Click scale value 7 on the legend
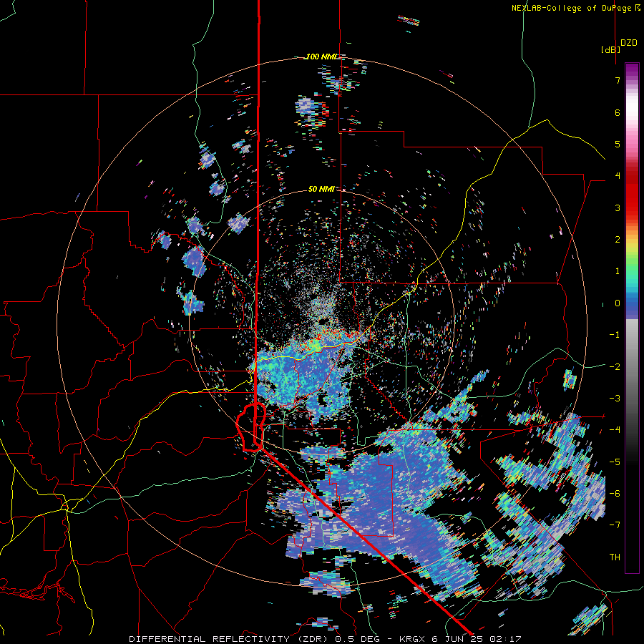 click(618, 80)
